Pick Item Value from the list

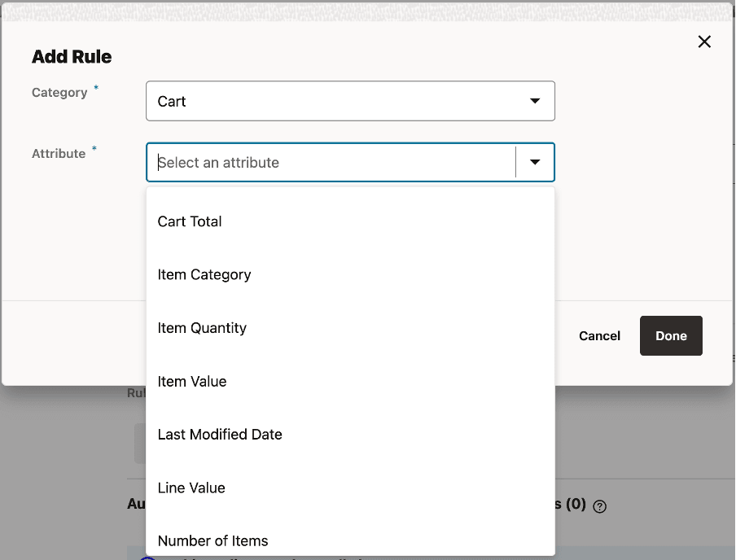(350, 381)
